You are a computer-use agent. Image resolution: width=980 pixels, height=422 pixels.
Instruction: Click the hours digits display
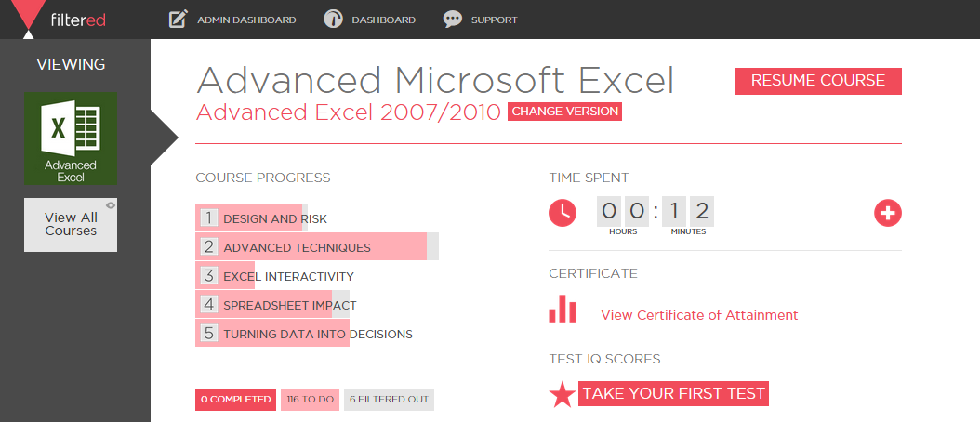click(623, 211)
